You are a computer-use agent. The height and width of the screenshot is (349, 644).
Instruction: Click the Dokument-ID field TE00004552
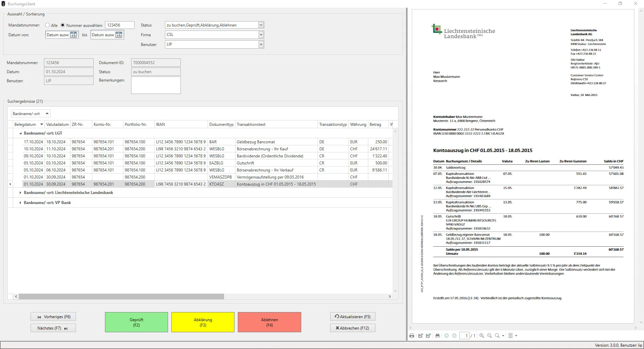156,63
